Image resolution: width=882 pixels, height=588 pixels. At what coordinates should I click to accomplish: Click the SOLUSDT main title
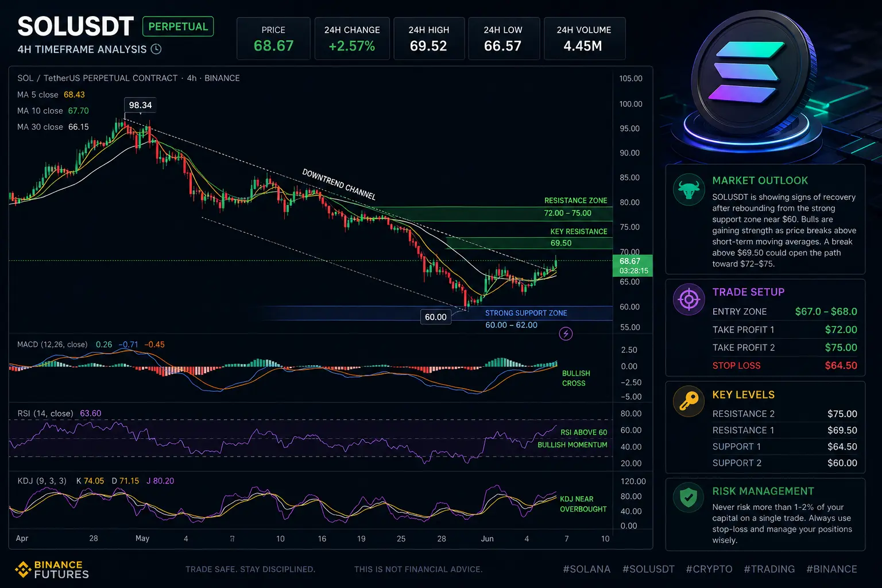[76, 27]
